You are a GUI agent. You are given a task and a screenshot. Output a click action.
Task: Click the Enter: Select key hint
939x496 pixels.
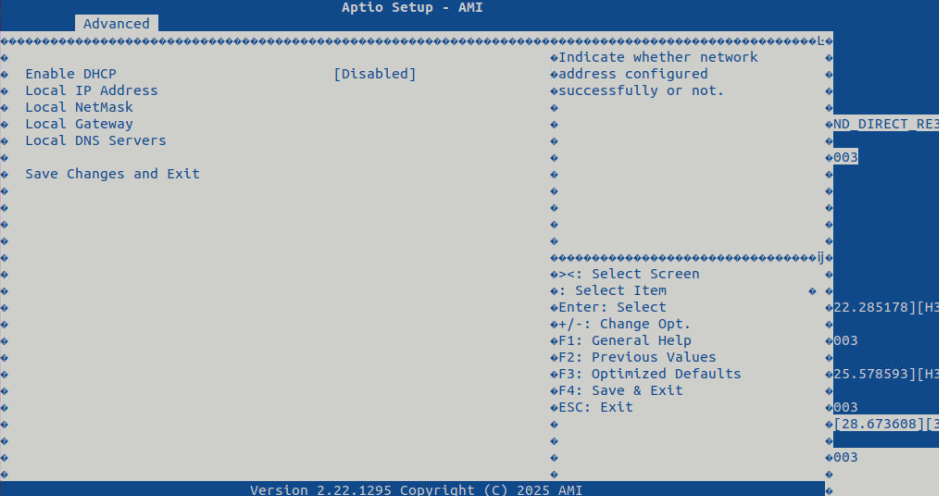[612, 307]
